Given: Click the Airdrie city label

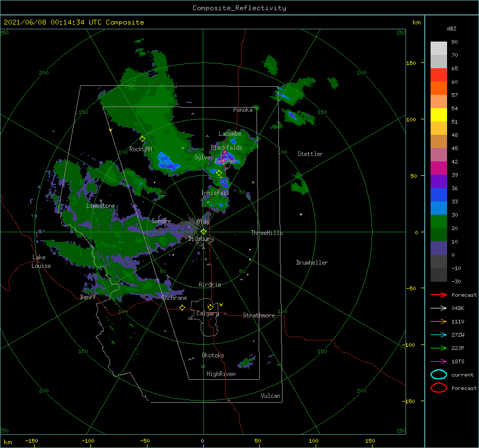Looking at the screenshot, I should pyautogui.click(x=210, y=284).
